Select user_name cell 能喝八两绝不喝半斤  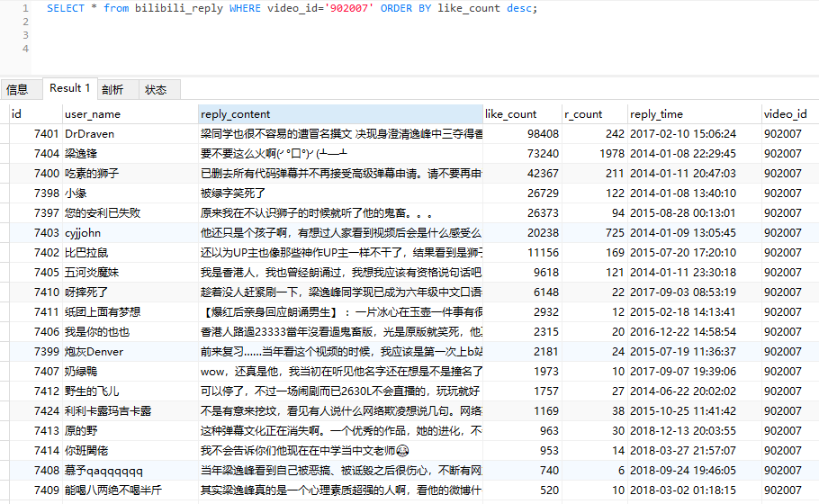pyautogui.click(x=130, y=490)
